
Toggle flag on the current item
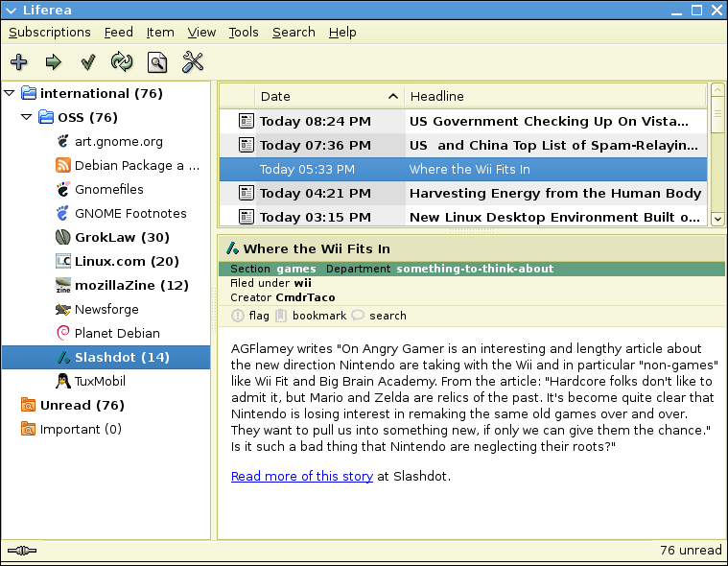pos(250,316)
